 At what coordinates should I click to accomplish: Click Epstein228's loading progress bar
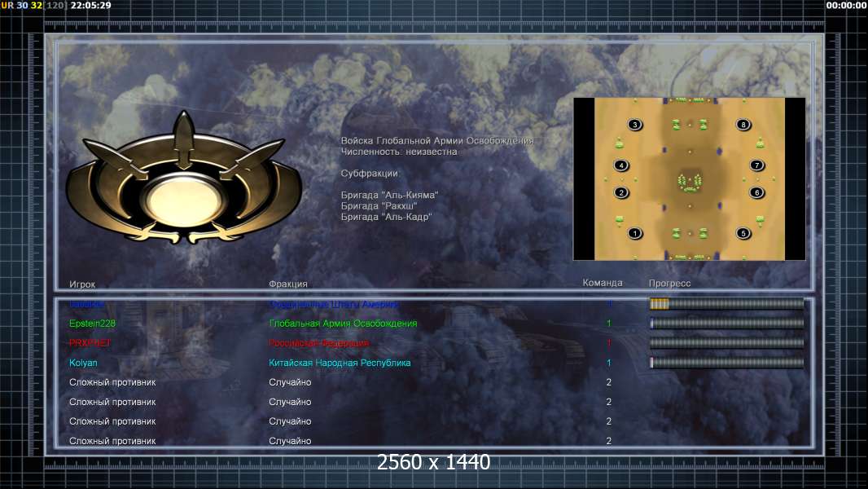point(726,324)
